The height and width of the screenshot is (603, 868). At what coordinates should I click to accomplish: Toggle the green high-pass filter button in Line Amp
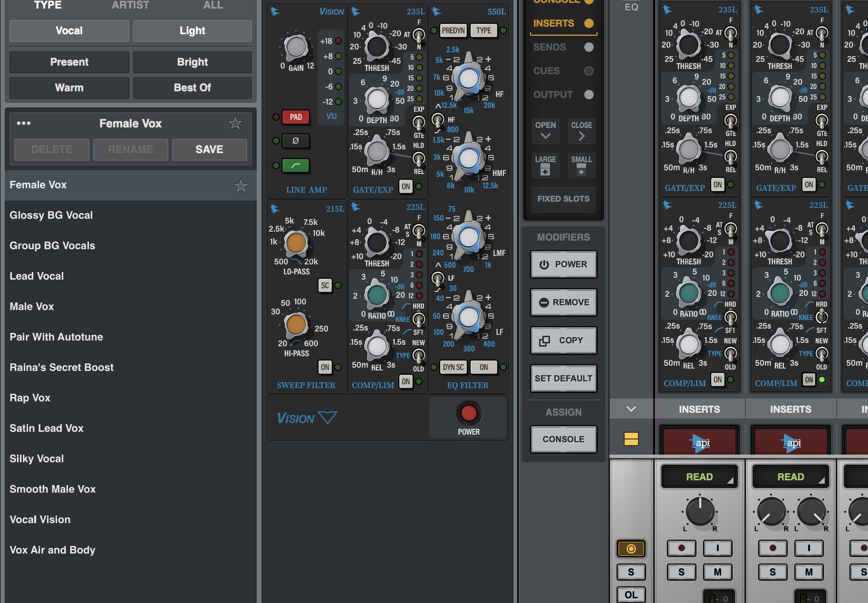[296, 165]
